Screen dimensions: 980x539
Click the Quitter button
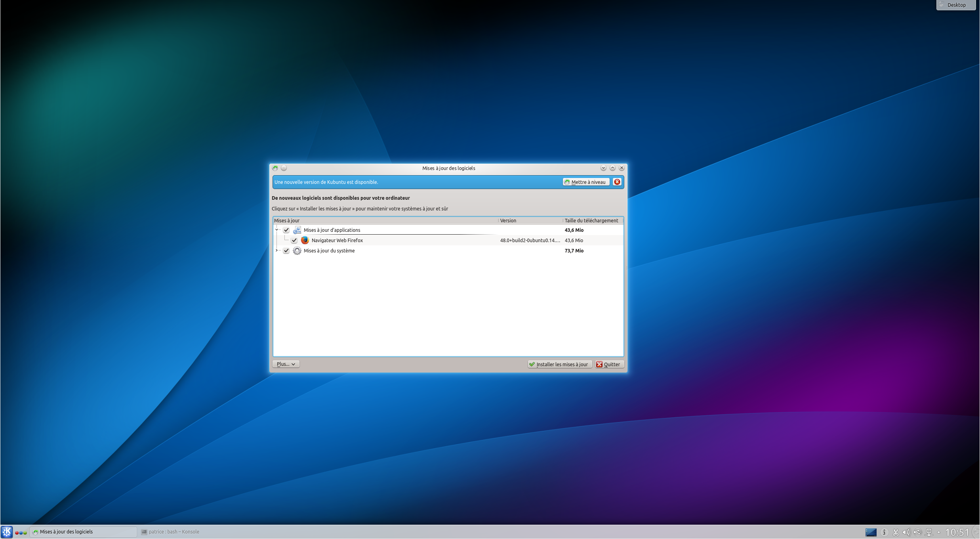pyautogui.click(x=609, y=365)
